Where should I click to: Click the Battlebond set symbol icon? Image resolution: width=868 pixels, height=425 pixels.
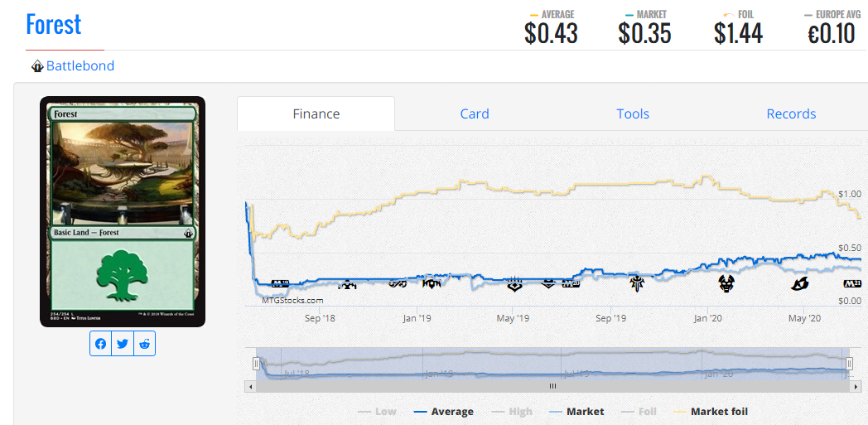point(37,66)
